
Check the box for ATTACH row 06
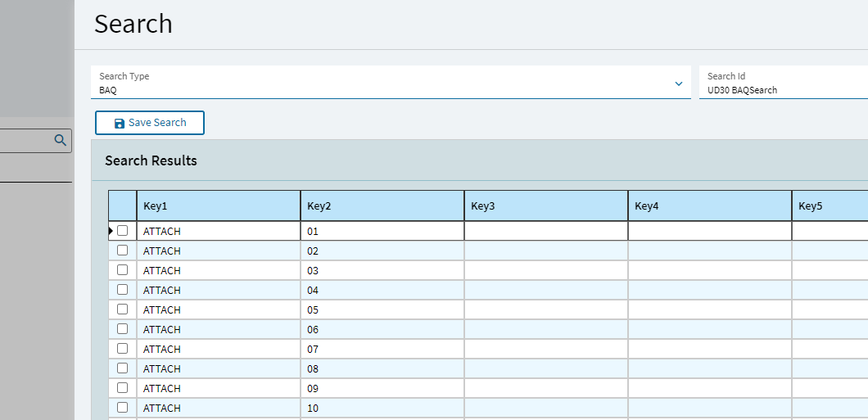[122, 328]
